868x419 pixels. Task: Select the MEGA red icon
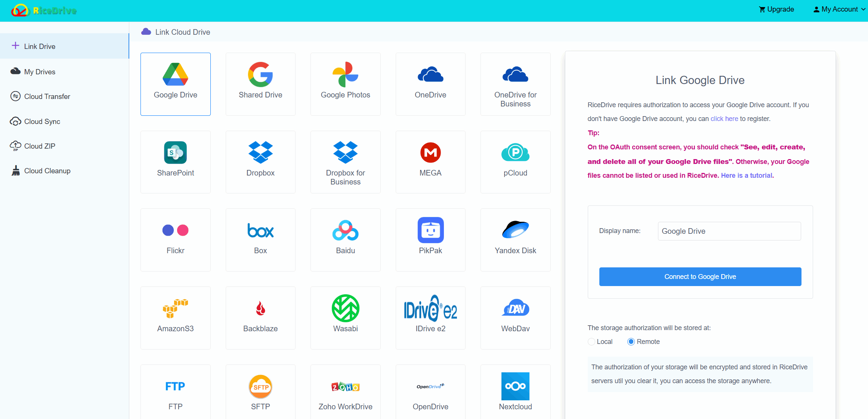click(x=430, y=152)
